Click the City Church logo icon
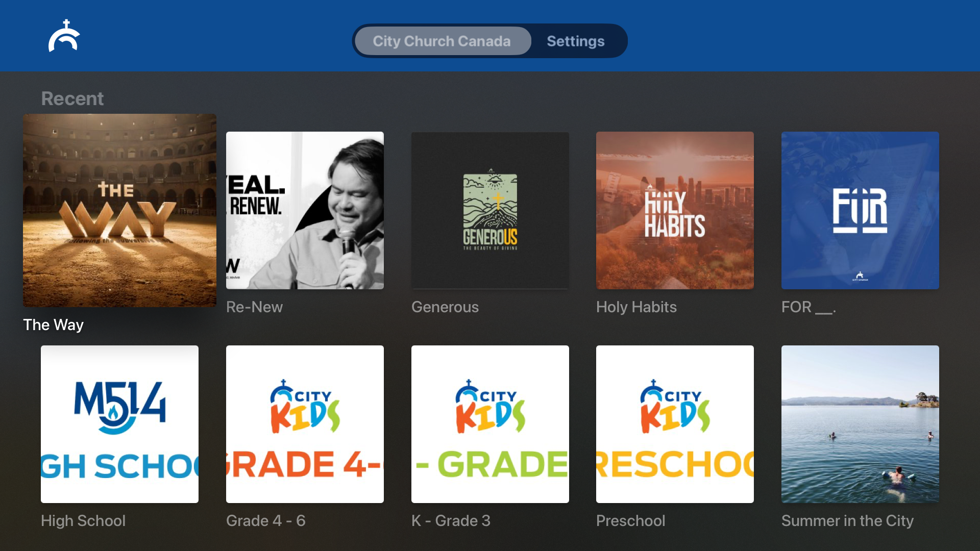The width and height of the screenshot is (980, 551). (x=64, y=36)
